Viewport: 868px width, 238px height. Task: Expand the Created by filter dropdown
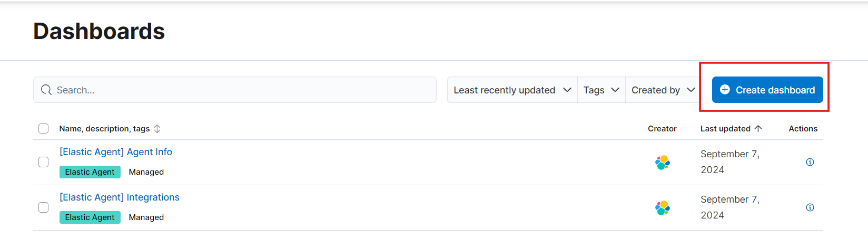pos(663,90)
